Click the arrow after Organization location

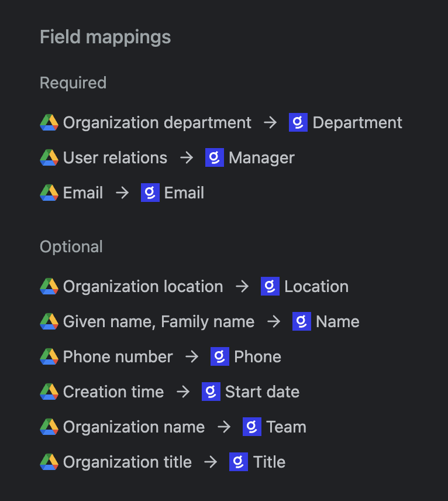click(x=242, y=287)
